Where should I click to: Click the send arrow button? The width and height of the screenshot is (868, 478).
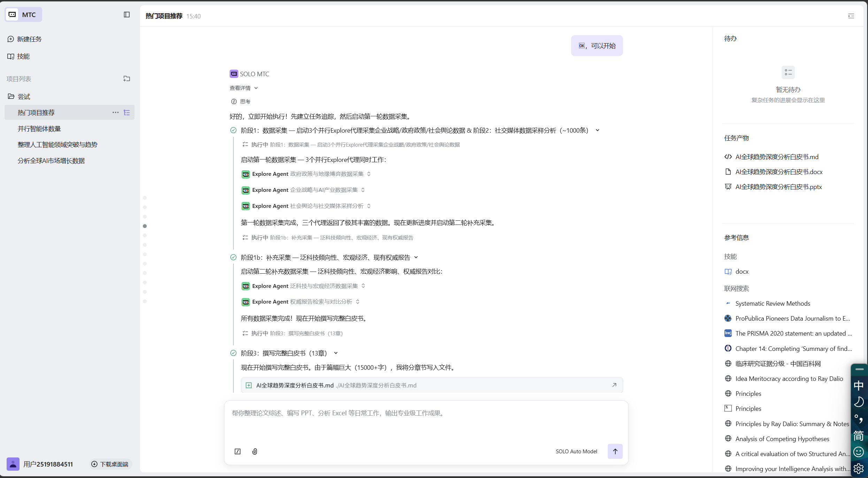[615, 451]
